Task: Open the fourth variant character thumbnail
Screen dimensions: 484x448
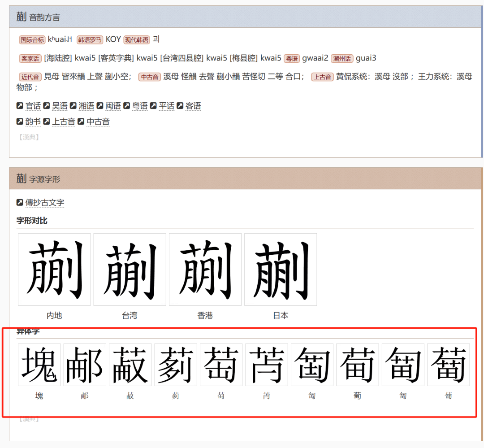Action: point(176,365)
